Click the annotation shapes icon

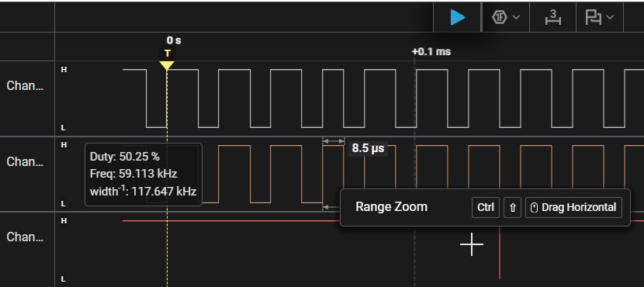(593, 17)
